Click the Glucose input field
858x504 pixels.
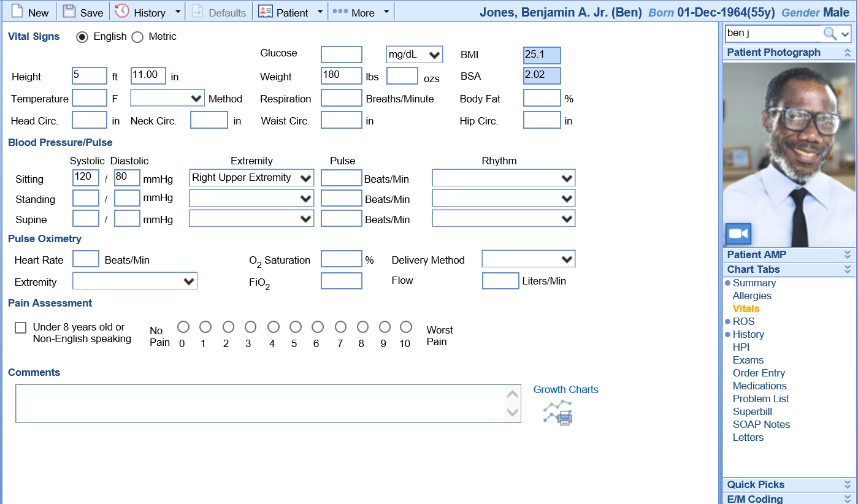coord(342,55)
